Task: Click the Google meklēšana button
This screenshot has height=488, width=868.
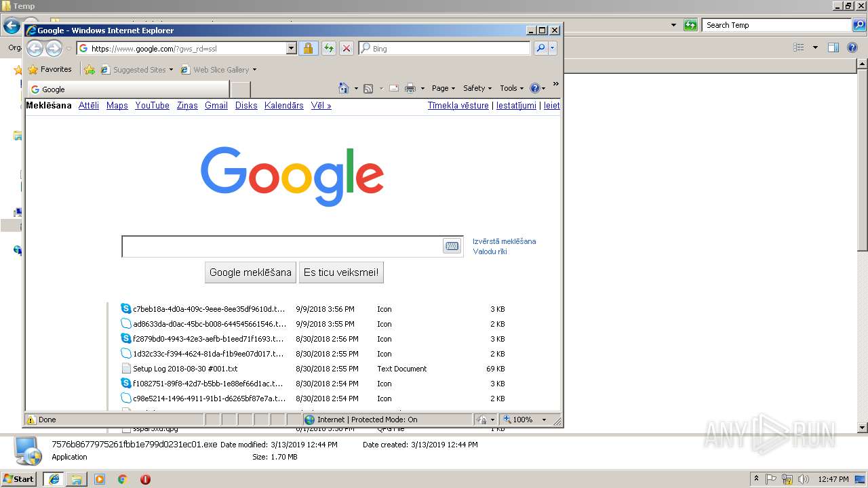Action: [250, 272]
